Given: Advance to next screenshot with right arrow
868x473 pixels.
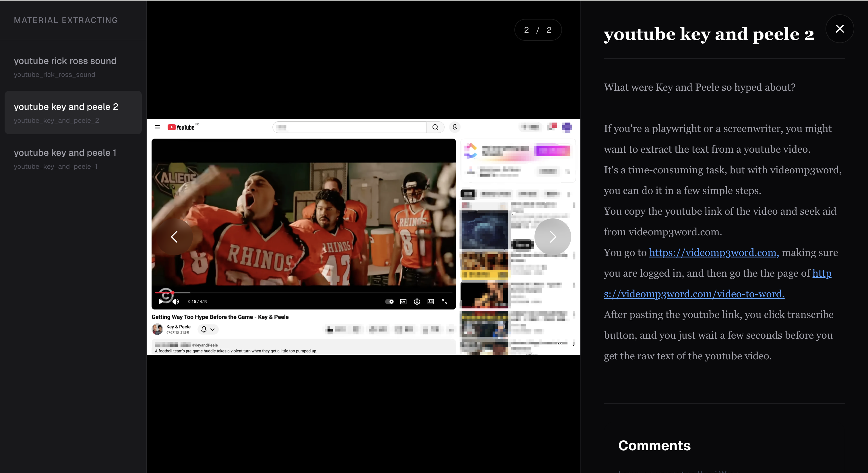Looking at the screenshot, I should [553, 237].
